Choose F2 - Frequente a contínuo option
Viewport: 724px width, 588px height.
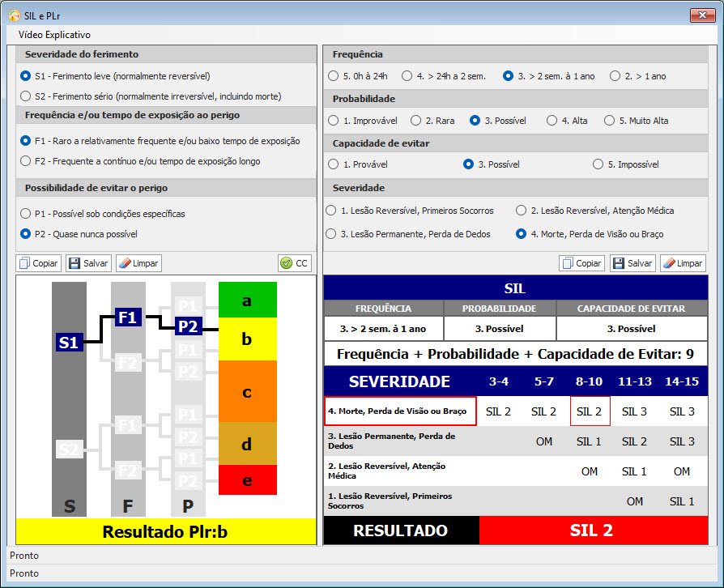[x=140, y=161]
